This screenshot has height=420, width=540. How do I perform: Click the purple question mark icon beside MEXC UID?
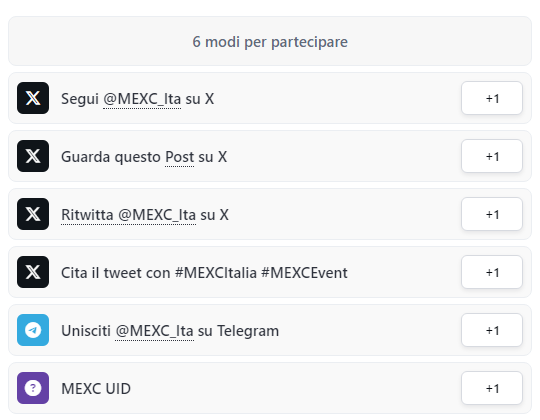pyautogui.click(x=33, y=388)
